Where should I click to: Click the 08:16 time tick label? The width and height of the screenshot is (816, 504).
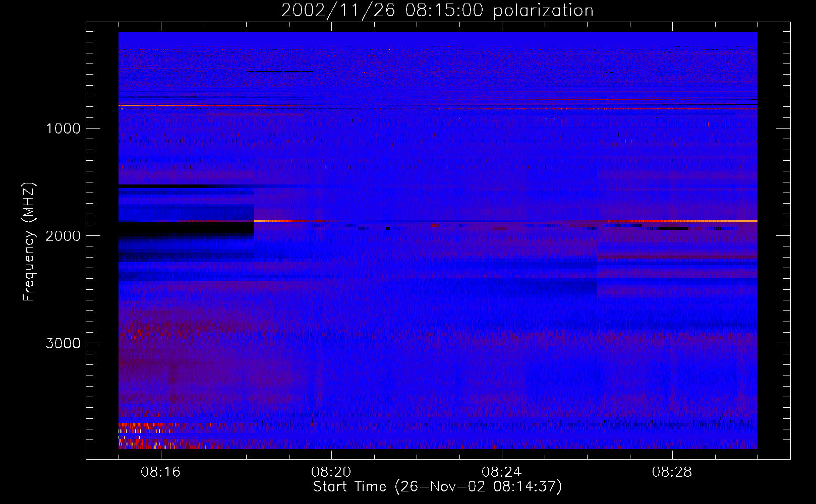pos(161,472)
